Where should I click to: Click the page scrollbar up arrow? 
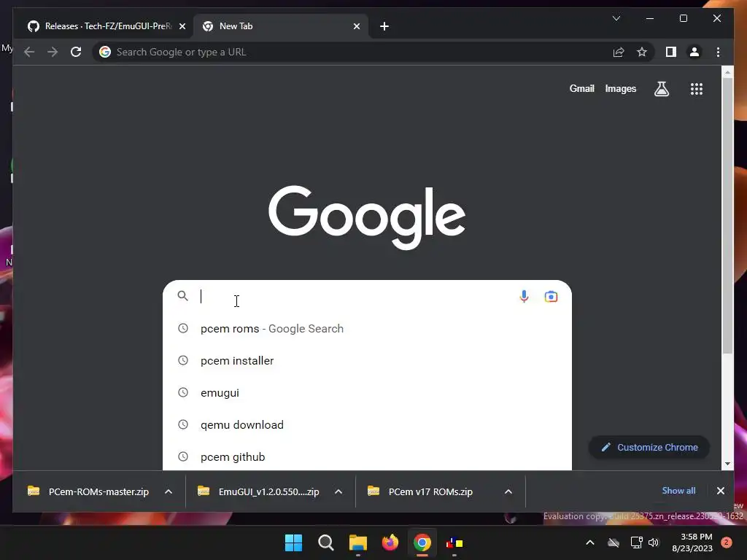[727, 72]
